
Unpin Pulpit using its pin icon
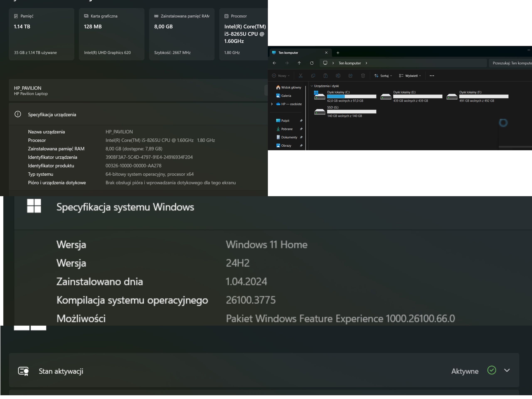pos(301,121)
